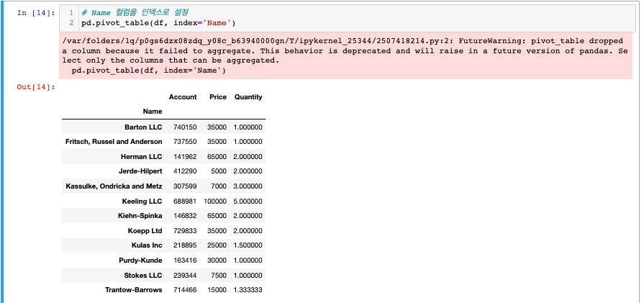Click the Quantity column header
This screenshot has width=644, height=303.
(x=248, y=97)
